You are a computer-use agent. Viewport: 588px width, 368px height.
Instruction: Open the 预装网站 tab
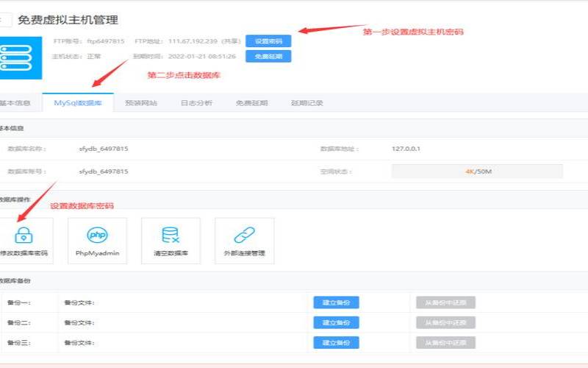141,103
